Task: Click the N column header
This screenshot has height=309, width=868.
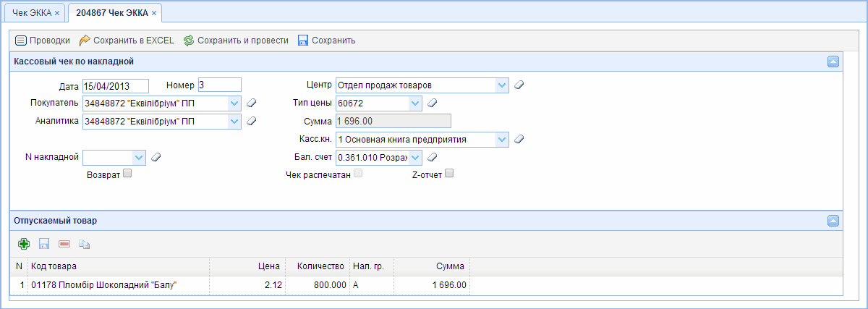Action: click(x=20, y=266)
